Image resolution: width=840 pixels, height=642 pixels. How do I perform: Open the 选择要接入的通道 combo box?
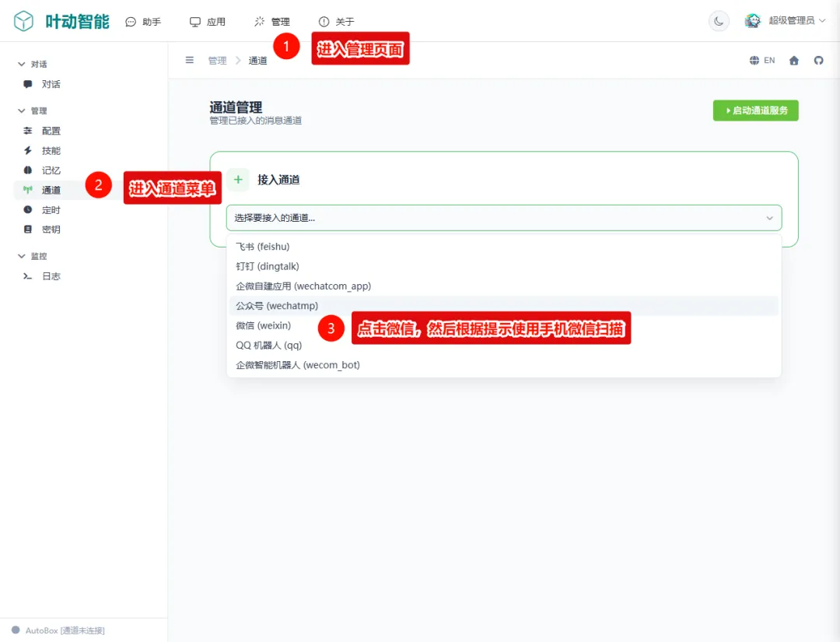(x=503, y=218)
